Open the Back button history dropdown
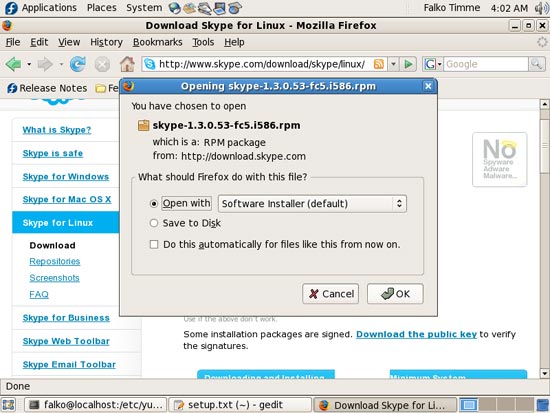Screen dimensions: 550x413 29,65
